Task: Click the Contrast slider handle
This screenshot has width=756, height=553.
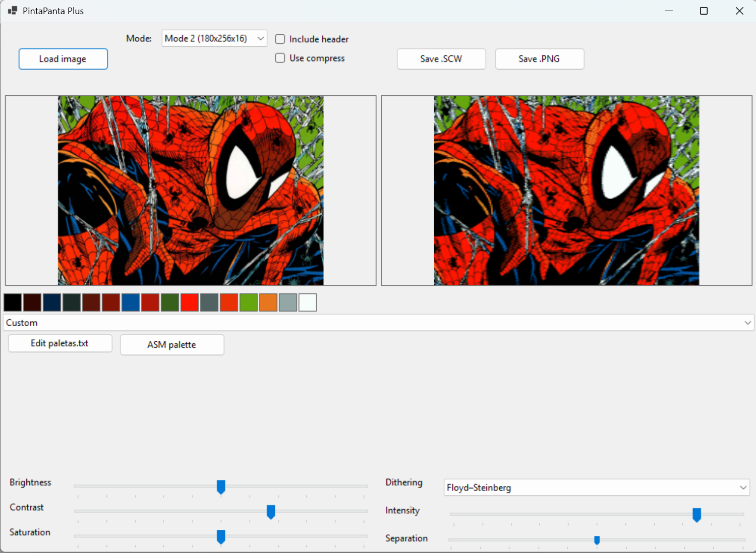Action: coord(271,512)
